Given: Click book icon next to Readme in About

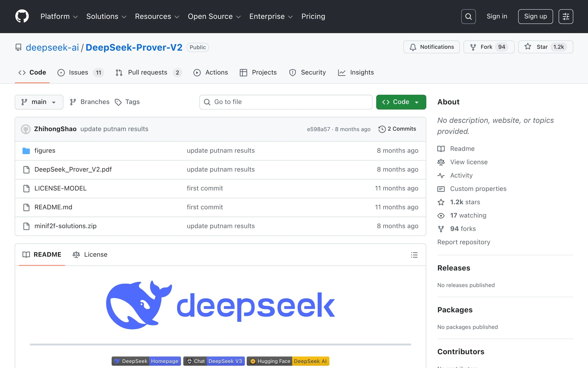Looking at the screenshot, I should [441, 149].
